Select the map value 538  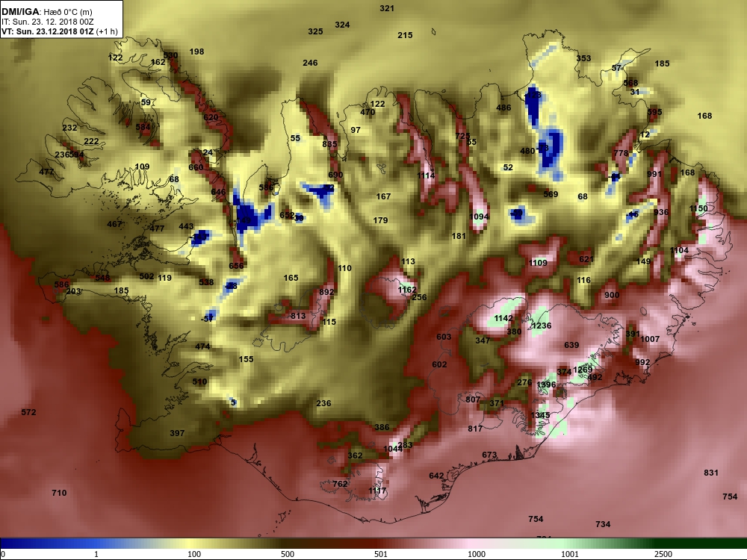click(206, 282)
